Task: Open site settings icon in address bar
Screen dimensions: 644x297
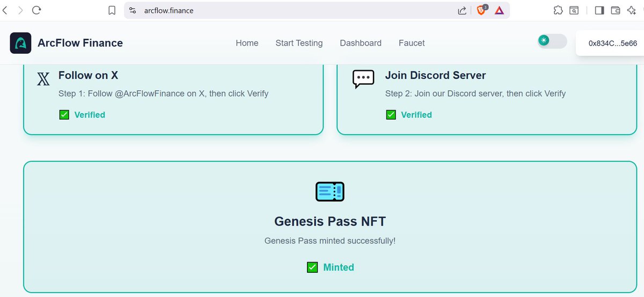Action: click(133, 10)
